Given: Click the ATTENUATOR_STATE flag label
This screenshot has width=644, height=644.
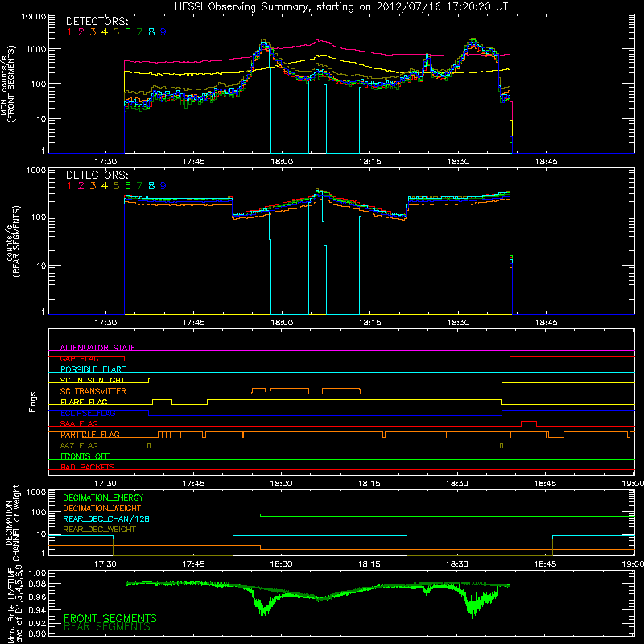Looking at the screenshot, I should coord(97,348).
